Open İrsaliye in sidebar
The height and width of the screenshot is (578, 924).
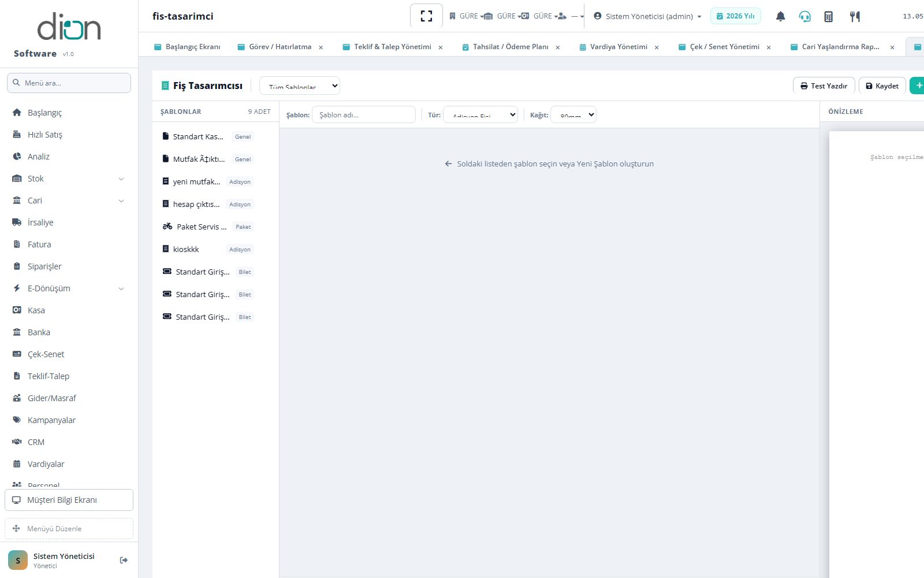pyautogui.click(x=69, y=223)
